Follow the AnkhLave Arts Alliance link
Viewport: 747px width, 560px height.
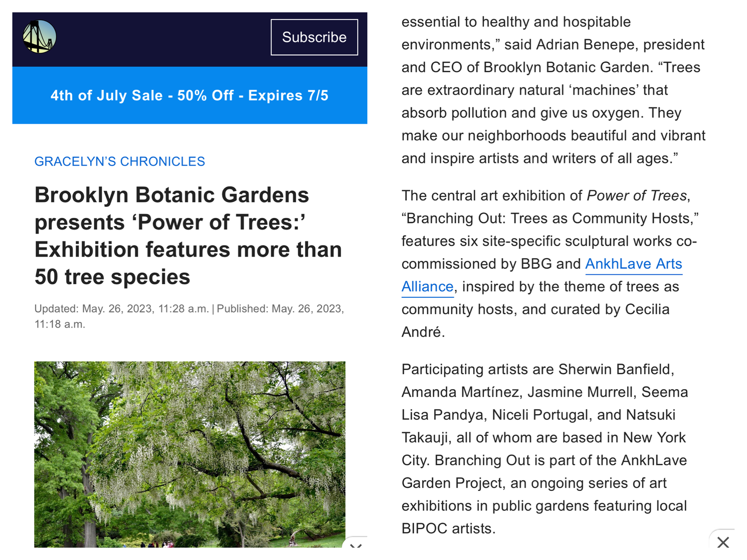[x=634, y=264]
